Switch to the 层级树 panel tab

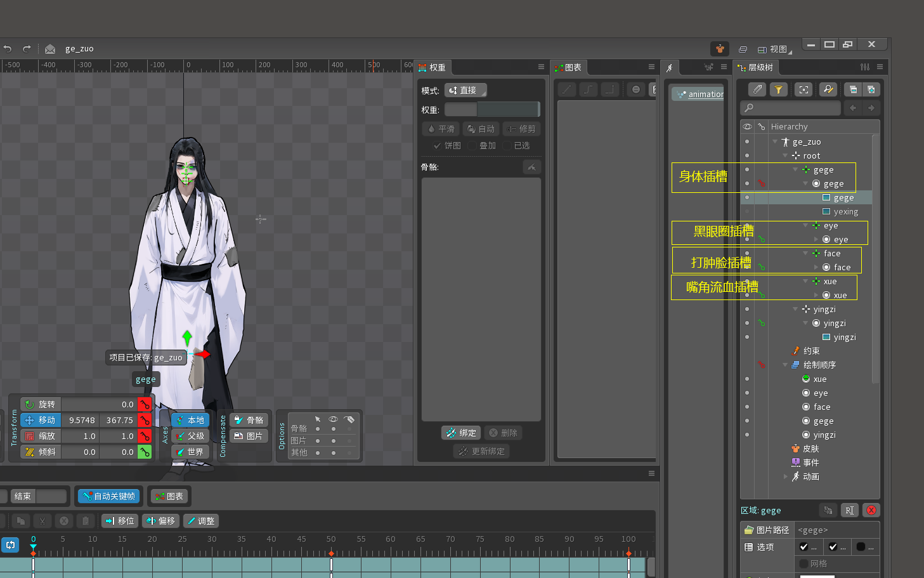pos(755,67)
